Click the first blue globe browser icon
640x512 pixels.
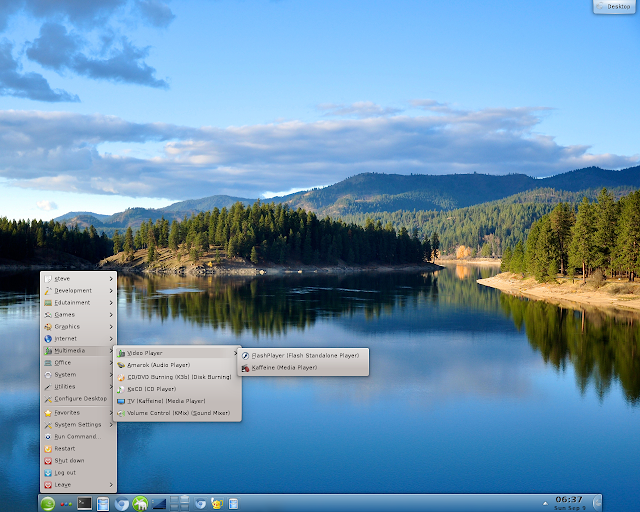point(122,504)
